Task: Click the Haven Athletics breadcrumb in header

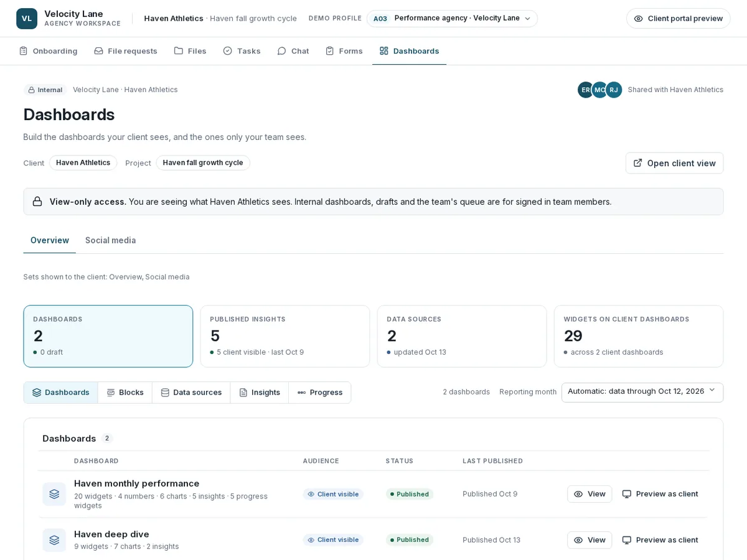Action: (x=174, y=19)
